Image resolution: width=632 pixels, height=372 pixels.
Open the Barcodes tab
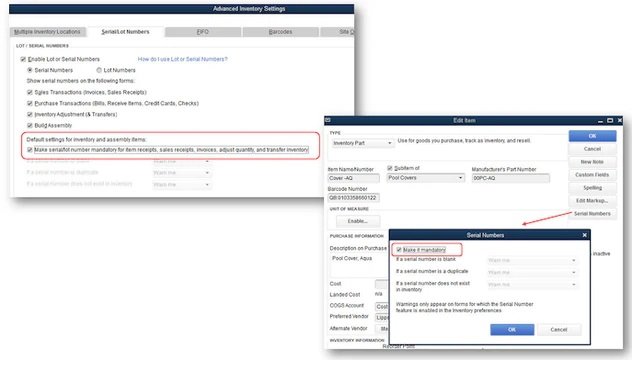coord(281,32)
